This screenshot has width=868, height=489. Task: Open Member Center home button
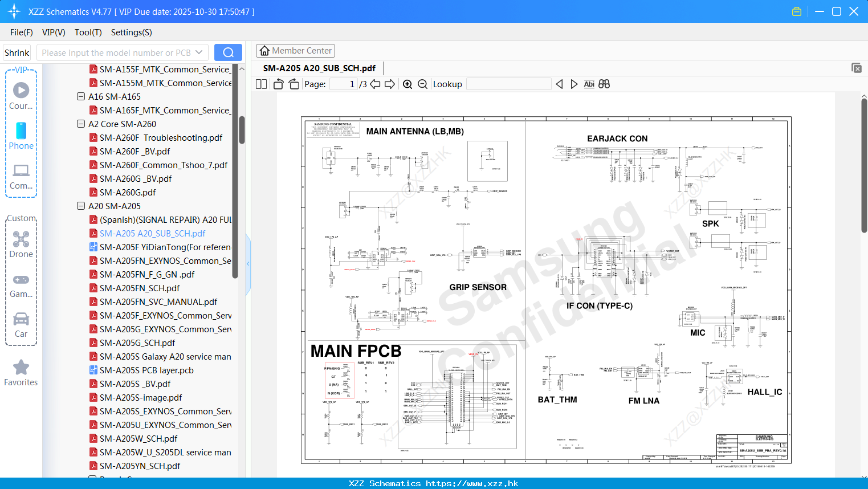click(x=295, y=51)
